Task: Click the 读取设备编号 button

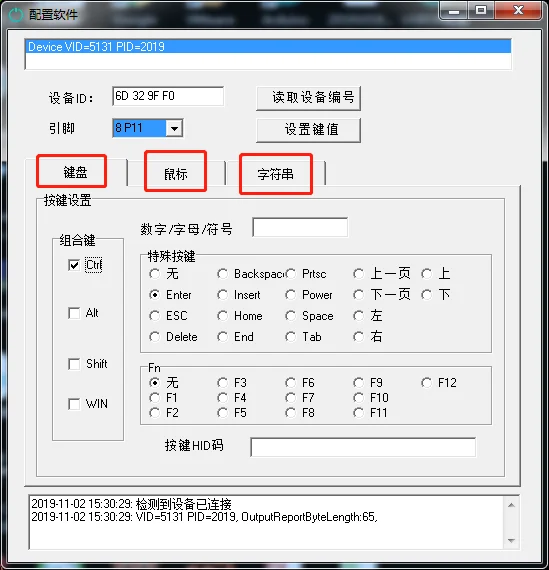Action: (x=308, y=98)
